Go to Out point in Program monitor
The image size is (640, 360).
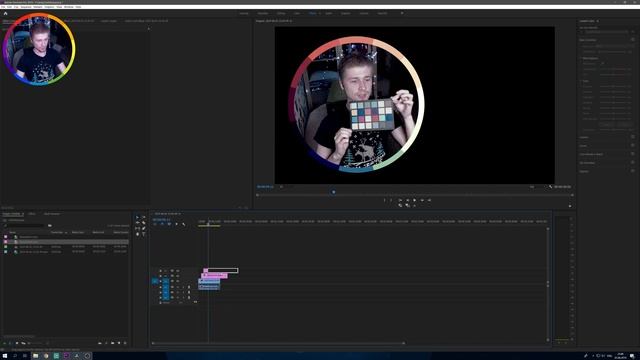click(x=429, y=200)
